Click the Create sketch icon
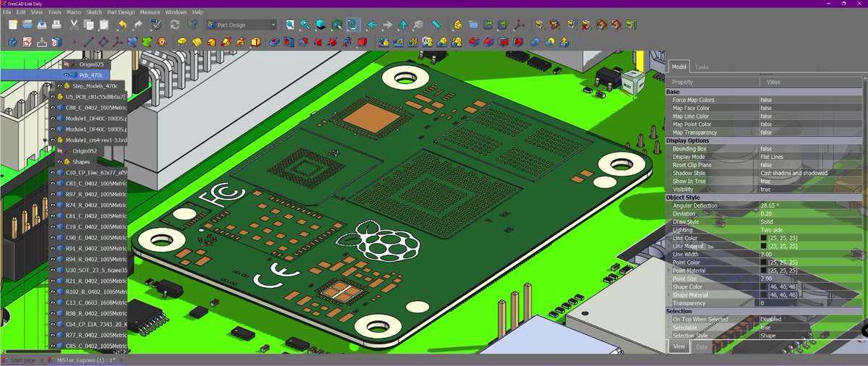868x366 pixels. pos(27,43)
